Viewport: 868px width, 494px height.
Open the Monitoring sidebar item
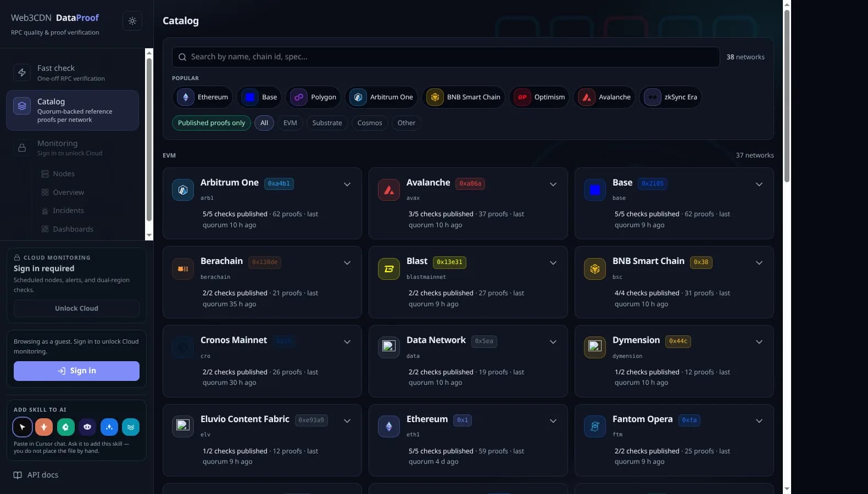tap(73, 148)
